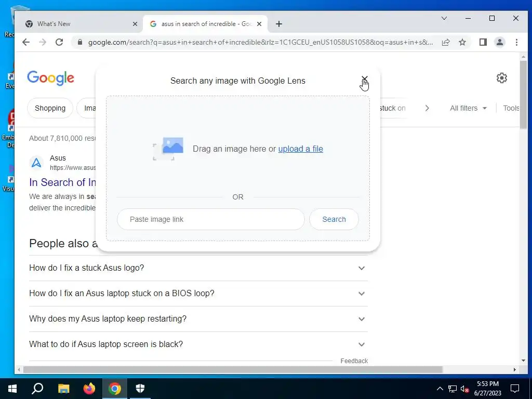Expand How do I fix a stuck Asus logo
The width and height of the screenshot is (532, 399).
click(198, 268)
